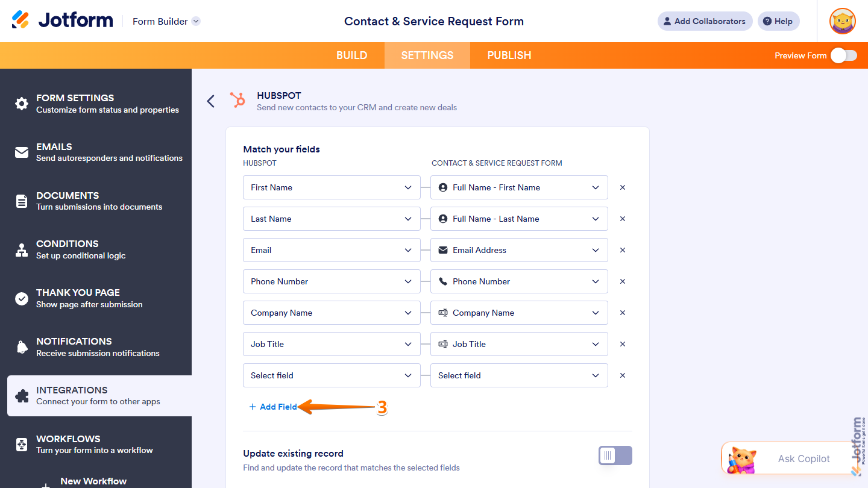Image resolution: width=868 pixels, height=488 pixels.
Task: Remove the Phone Number mapping row
Action: [623, 281]
